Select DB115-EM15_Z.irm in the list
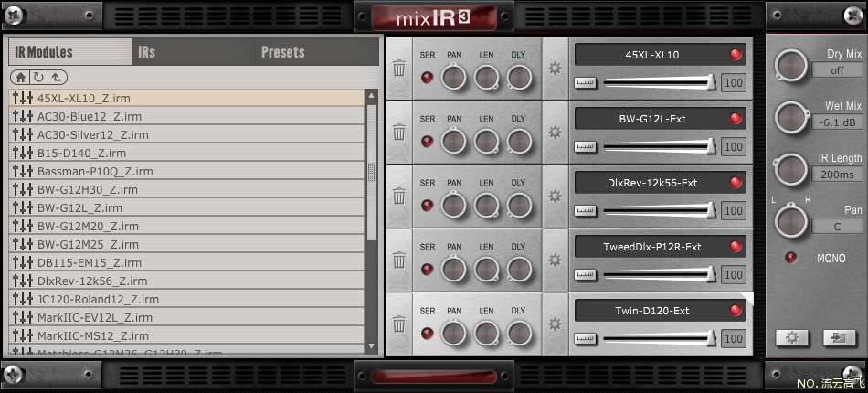This screenshot has width=868, height=393. [x=186, y=262]
